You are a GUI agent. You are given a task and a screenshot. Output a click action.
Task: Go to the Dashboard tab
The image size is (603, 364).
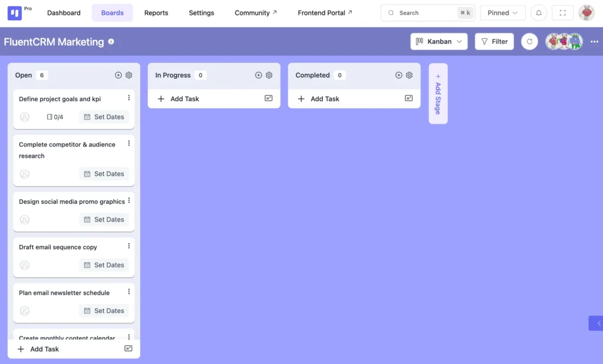(64, 13)
